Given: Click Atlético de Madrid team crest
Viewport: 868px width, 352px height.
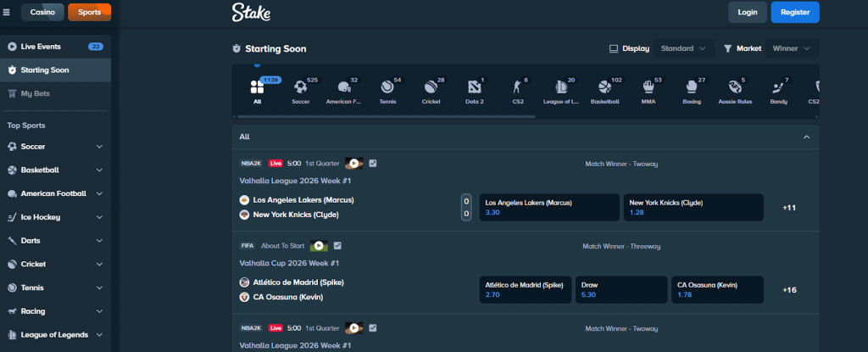Looking at the screenshot, I should pyautogui.click(x=244, y=282).
